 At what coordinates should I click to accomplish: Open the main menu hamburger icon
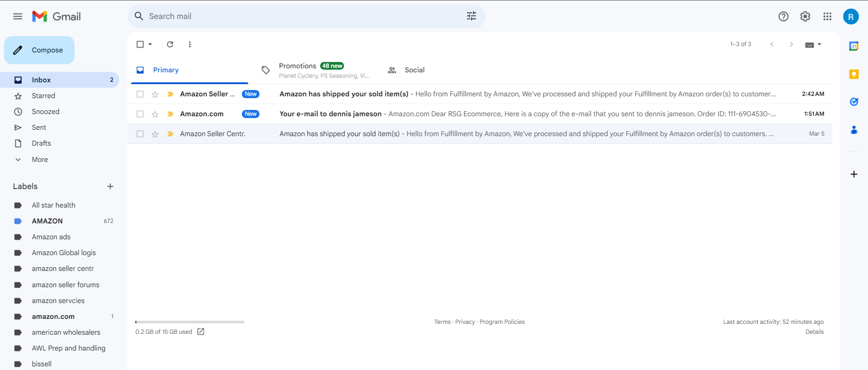click(x=18, y=17)
